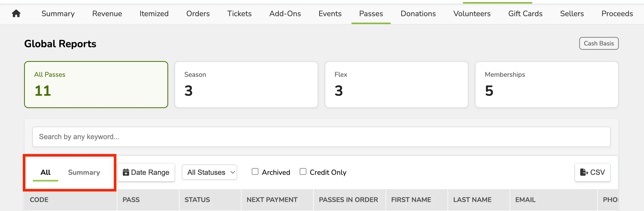
Task: Open the Donations report tab
Action: pyautogui.click(x=418, y=14)
